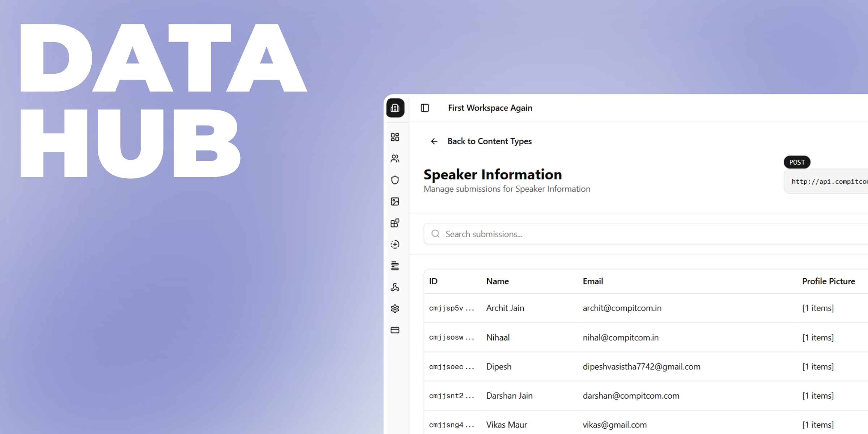868x434 pixels.
Task: Click the POST method badge
Action: [797, 162]
